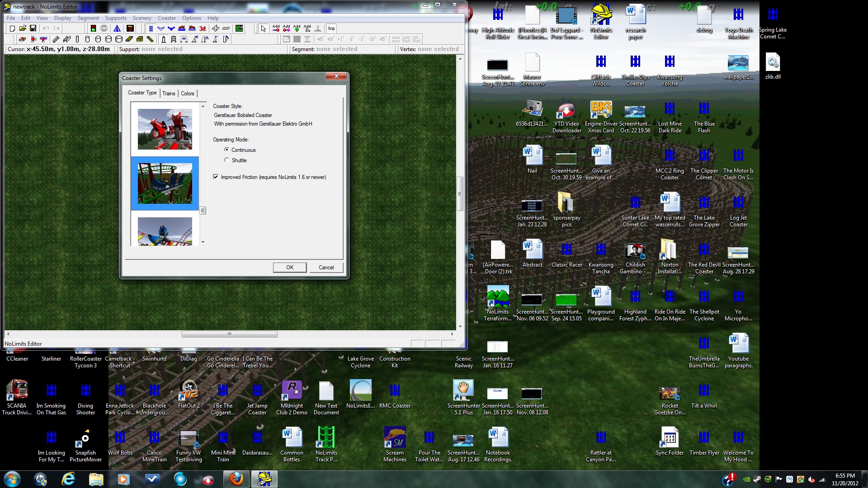
Task: Open zlib.dll file on desktop
Action: pyautogui.click(x=773, y=66)
